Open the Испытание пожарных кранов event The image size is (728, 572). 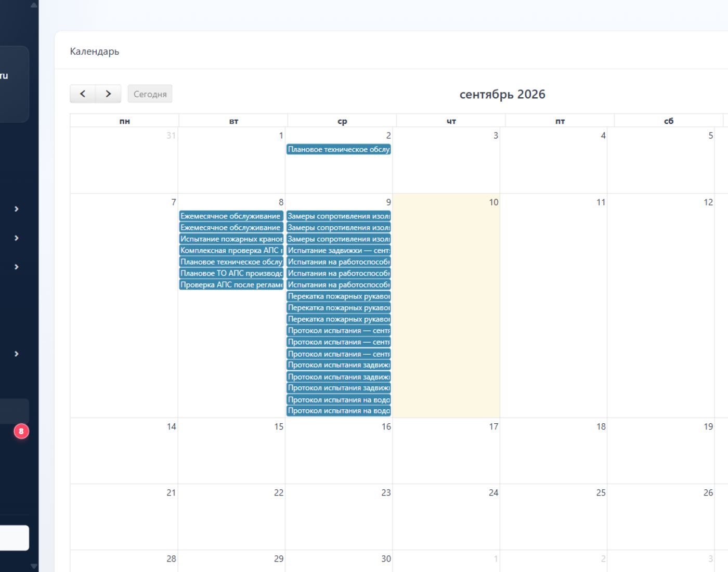[x=231, y=239]
